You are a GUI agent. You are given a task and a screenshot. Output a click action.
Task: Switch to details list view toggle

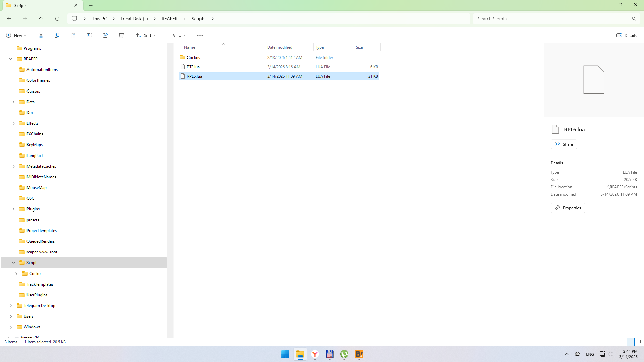(x=631, y=342)
